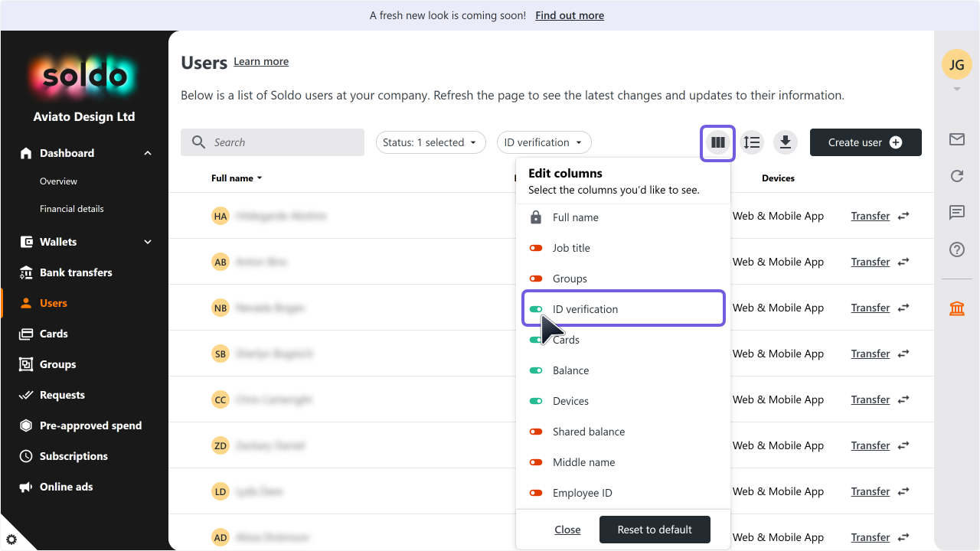
Task: Go to Groups in the sidebar
Action: 57,364
